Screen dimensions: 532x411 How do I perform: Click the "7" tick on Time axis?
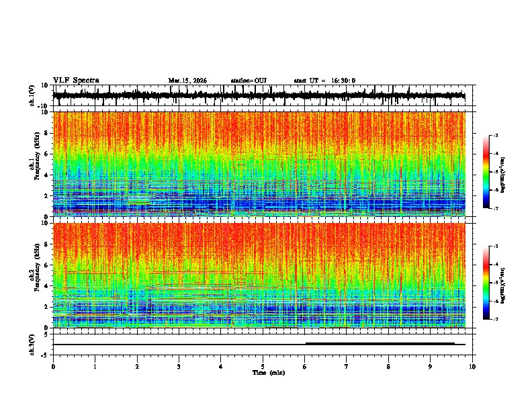point(347,367)
